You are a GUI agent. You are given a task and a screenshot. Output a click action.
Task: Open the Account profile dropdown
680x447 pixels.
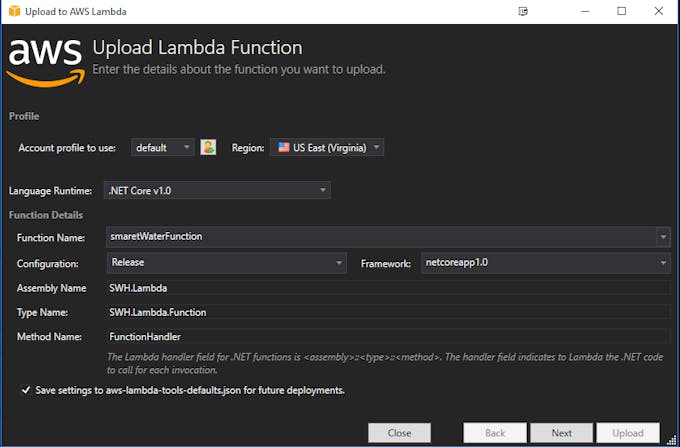(x=163, y=147)
